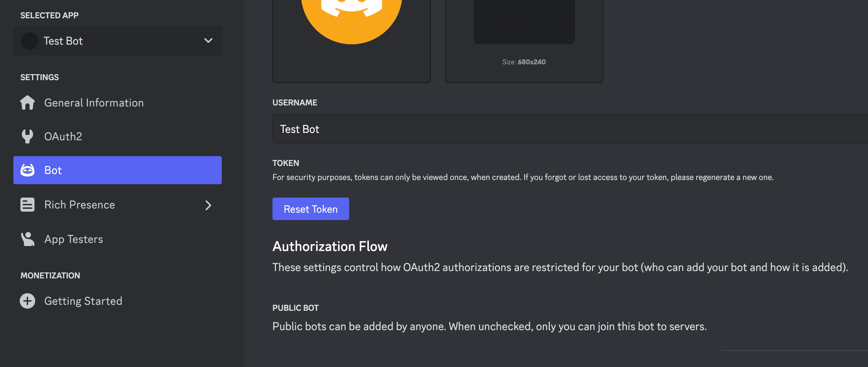Click the Bot robot face icon

click(27, 170)
